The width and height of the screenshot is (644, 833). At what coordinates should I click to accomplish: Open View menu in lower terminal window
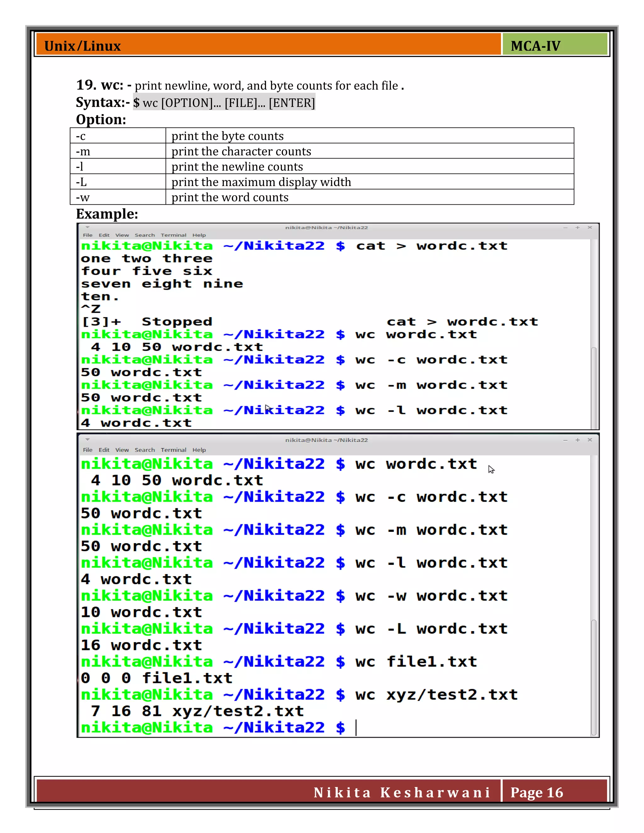[122, 450]
